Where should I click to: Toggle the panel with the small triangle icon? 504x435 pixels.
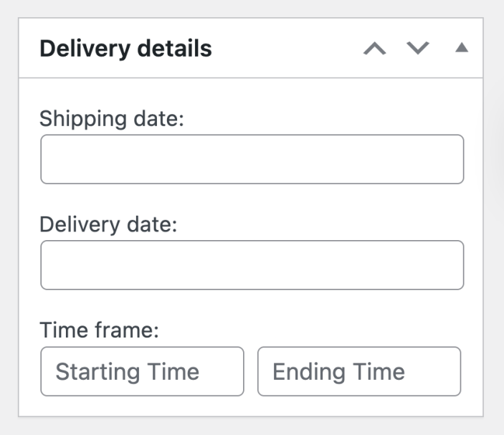coord(462,49)
